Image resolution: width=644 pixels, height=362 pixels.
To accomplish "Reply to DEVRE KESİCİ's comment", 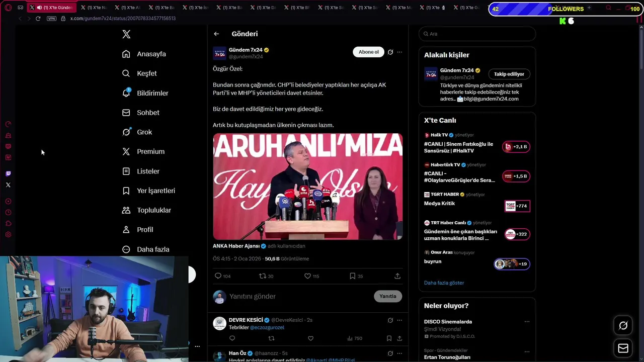I will [232, 338].
